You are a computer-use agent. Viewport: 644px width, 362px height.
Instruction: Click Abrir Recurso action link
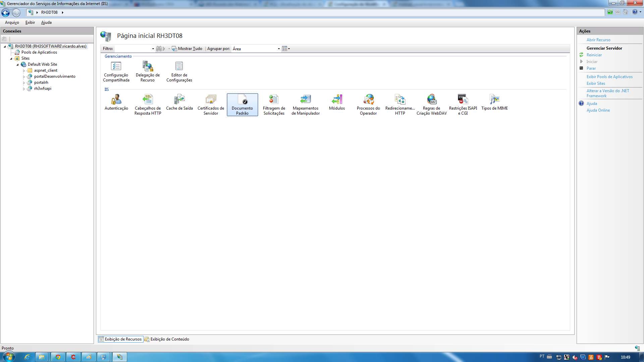[x=598, y=40]
